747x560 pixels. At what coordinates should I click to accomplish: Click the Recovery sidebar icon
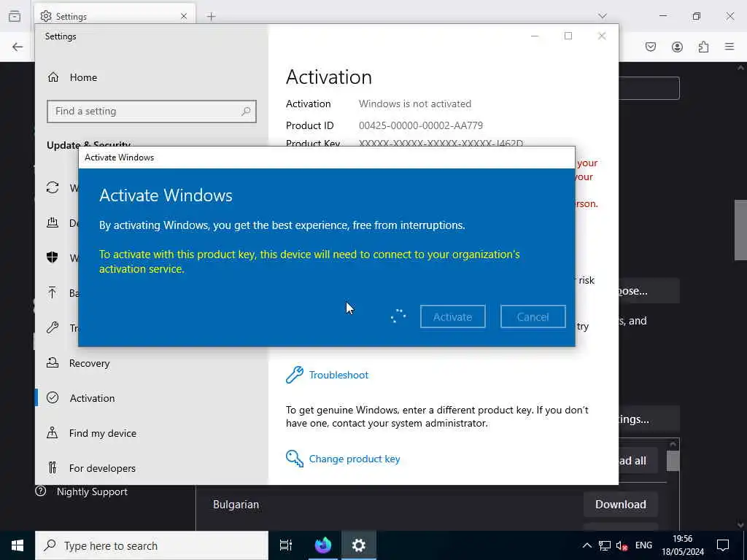tap(53, 363)
